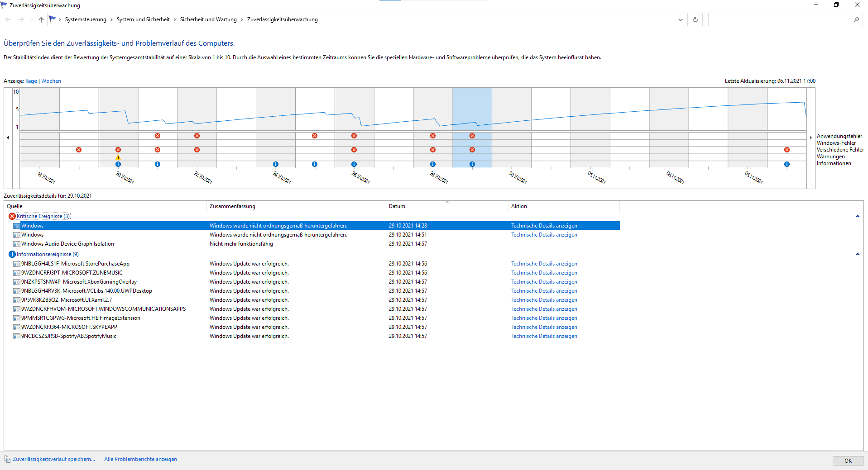
Task: Click the information icon on 20.10.2021
Action: click(x=118, y=164)
